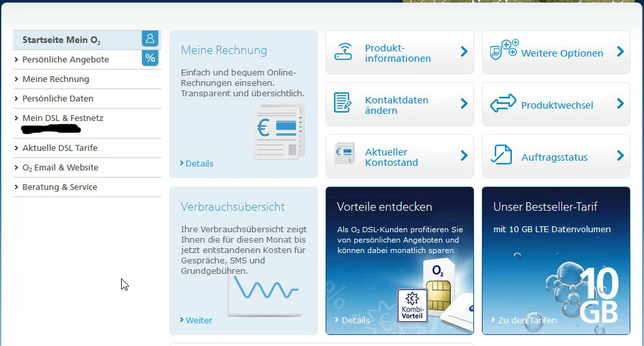The width and height of the screenshot is (644, 346).
Task: Click the arrow before Mein DSL & Festnetz
Action: pyautogui.click(x=16, y=118)
